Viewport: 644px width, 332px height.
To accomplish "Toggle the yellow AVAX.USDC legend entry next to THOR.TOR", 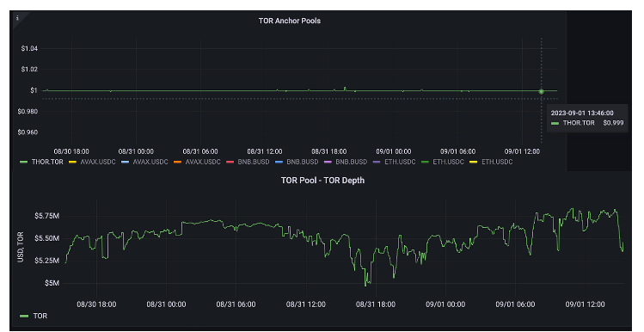I will click(x=98, y=162).
